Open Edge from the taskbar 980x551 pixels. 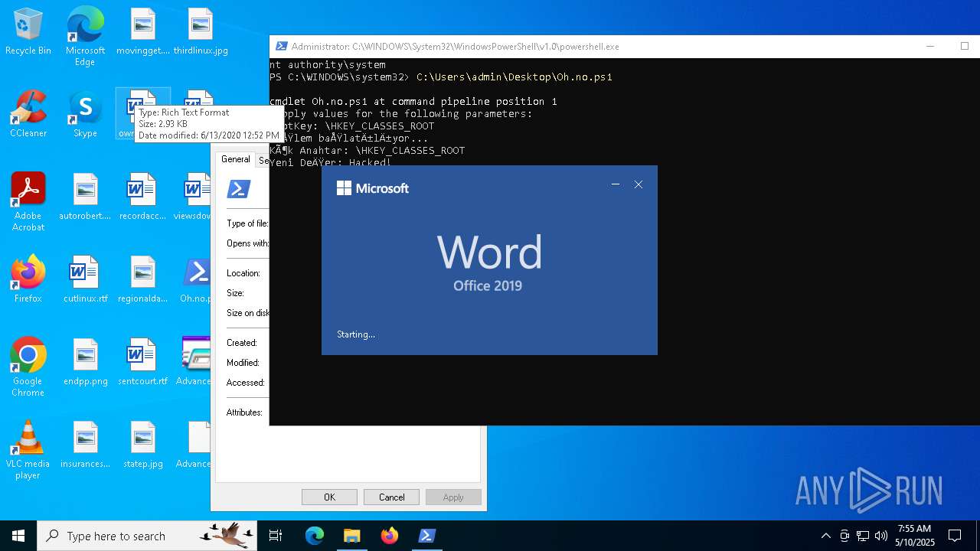[315, 536]
